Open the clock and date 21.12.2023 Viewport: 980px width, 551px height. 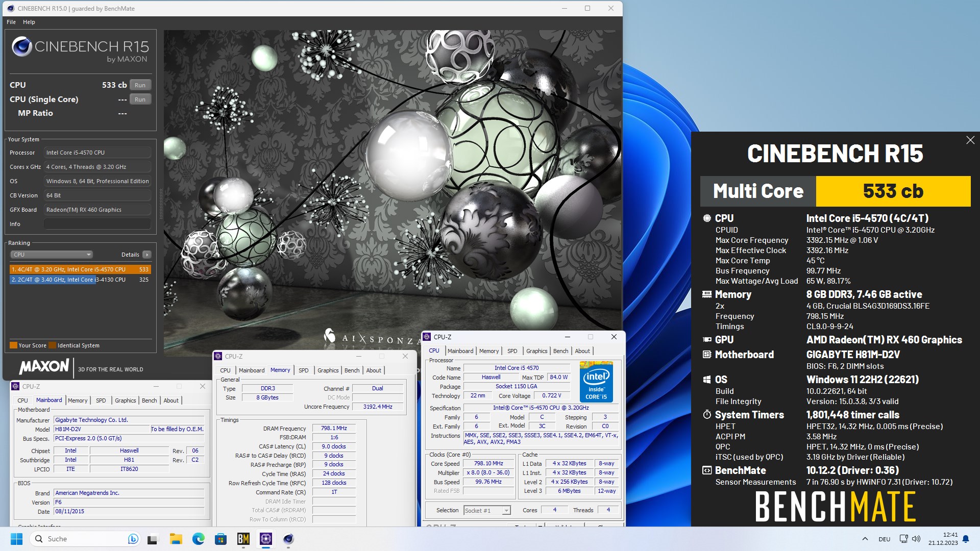(943, 539)
